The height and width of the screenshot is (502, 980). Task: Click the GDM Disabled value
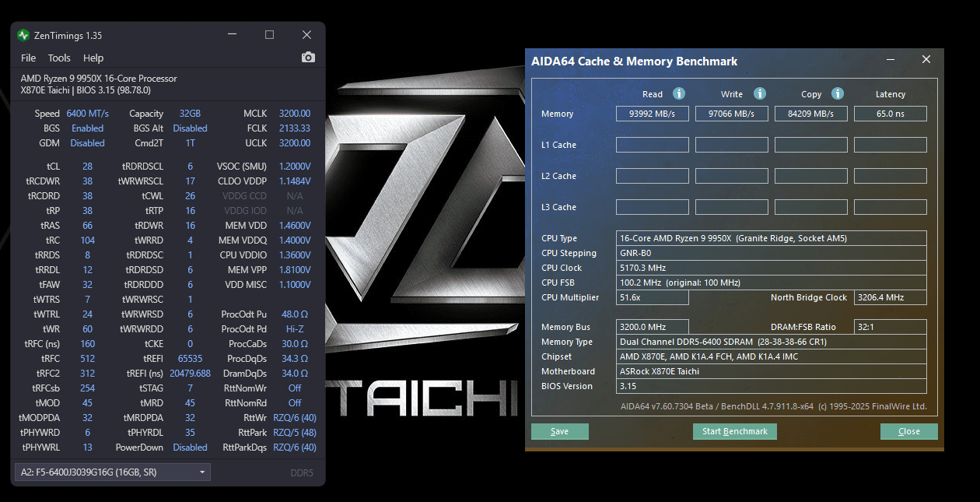point(87,143)
